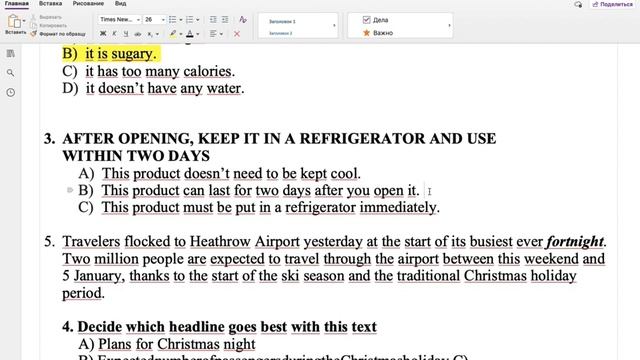Click heading 'AFTER OPENING, KEEP IT IN A REFRIGERATOR'
The height and width of the screenshot is (360, 640).
pyautogui.click(x=243, y=139)
